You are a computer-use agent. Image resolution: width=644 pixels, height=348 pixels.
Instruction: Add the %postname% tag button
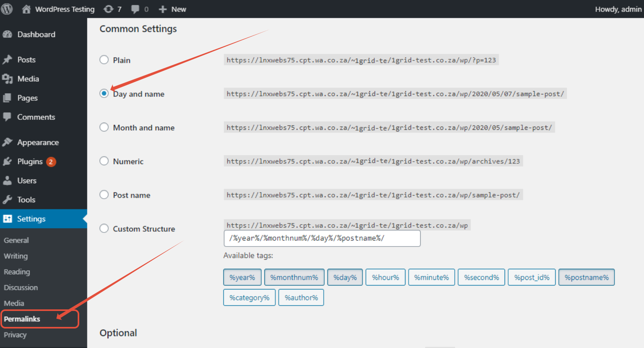coord(587,277)
